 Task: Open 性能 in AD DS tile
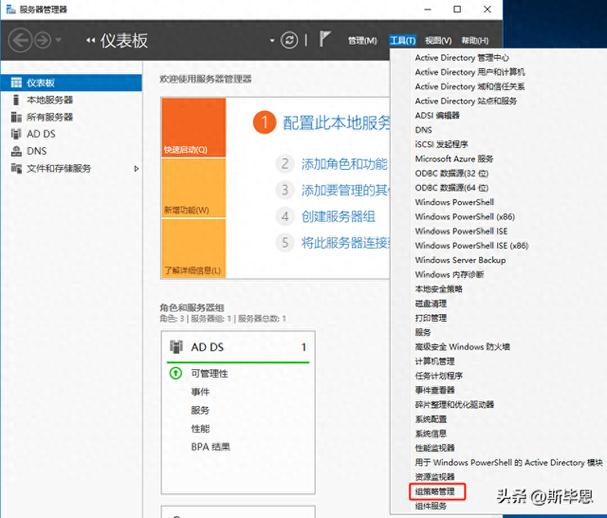click(x=200, y=429)
